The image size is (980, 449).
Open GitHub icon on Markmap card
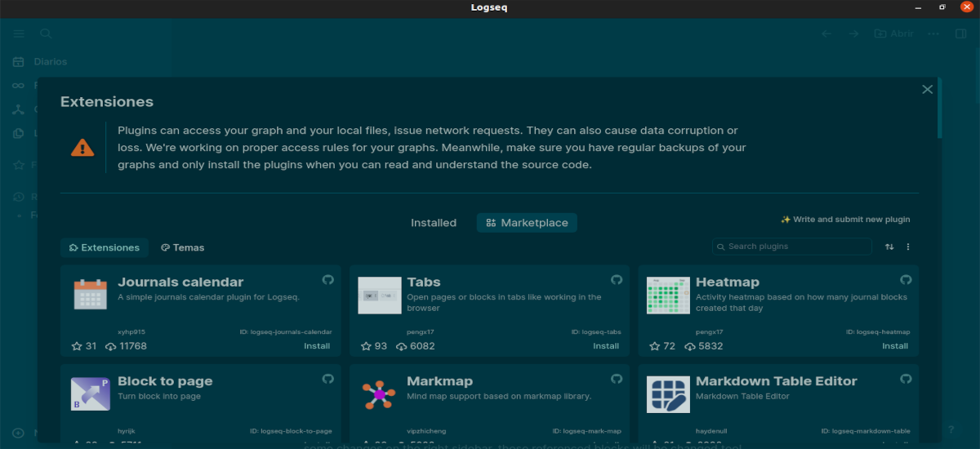point(617,378)
